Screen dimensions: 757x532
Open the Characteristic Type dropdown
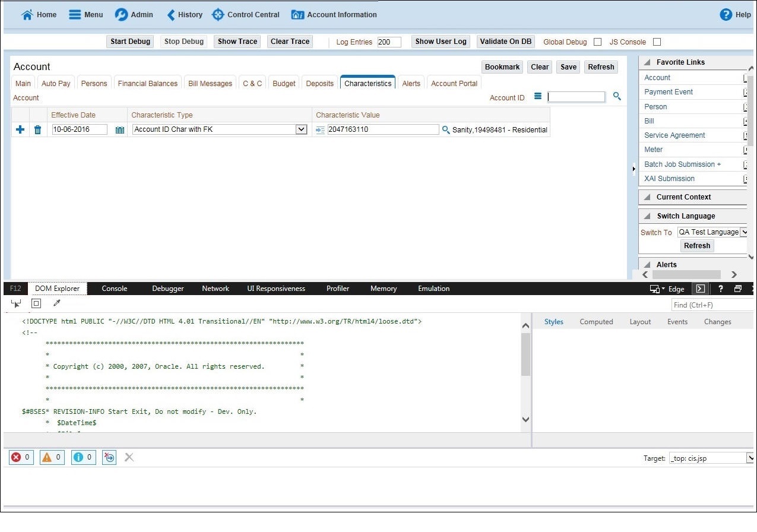tap(302, 129)
